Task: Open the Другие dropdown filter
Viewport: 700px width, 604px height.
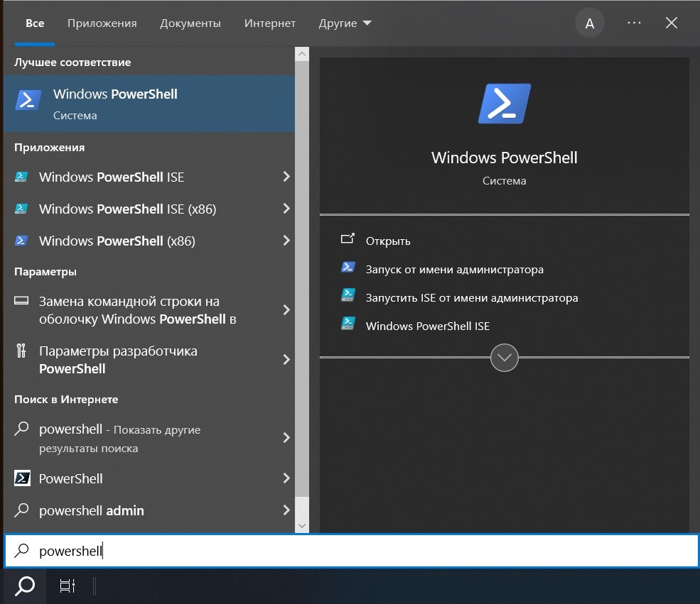Action: (x=344, y=23)
